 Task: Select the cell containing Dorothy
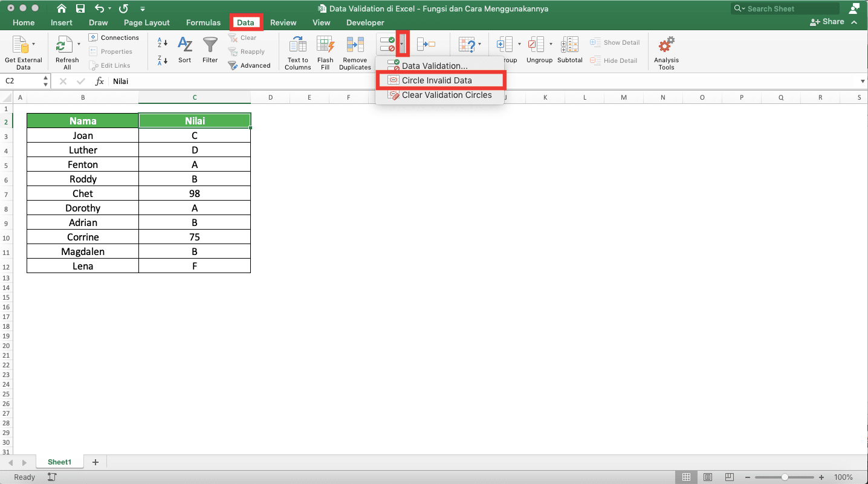click(x=83, y=208)
